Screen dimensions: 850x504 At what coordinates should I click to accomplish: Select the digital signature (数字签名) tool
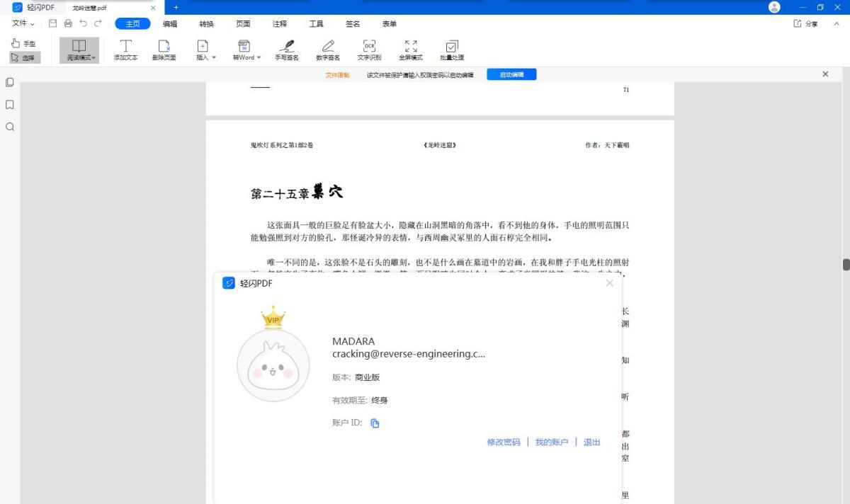328,50
